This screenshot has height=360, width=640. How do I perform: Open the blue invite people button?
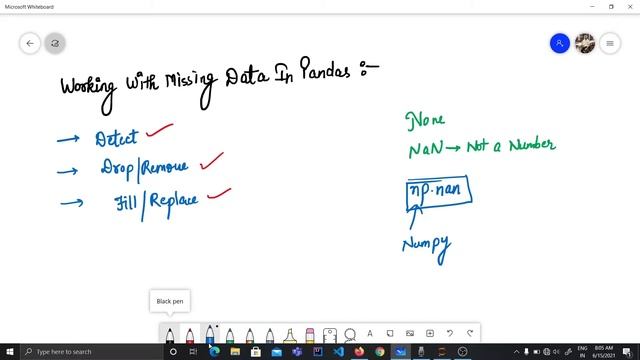(560, 43)
